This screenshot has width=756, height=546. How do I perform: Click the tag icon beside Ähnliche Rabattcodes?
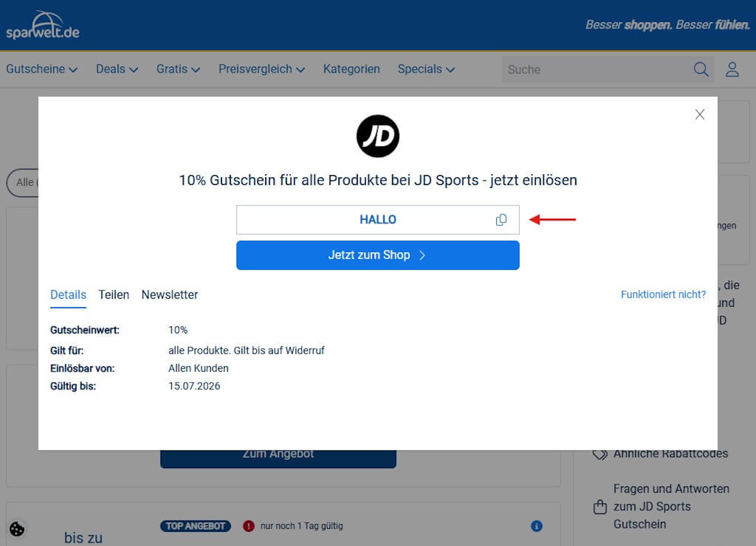point(600,454)
